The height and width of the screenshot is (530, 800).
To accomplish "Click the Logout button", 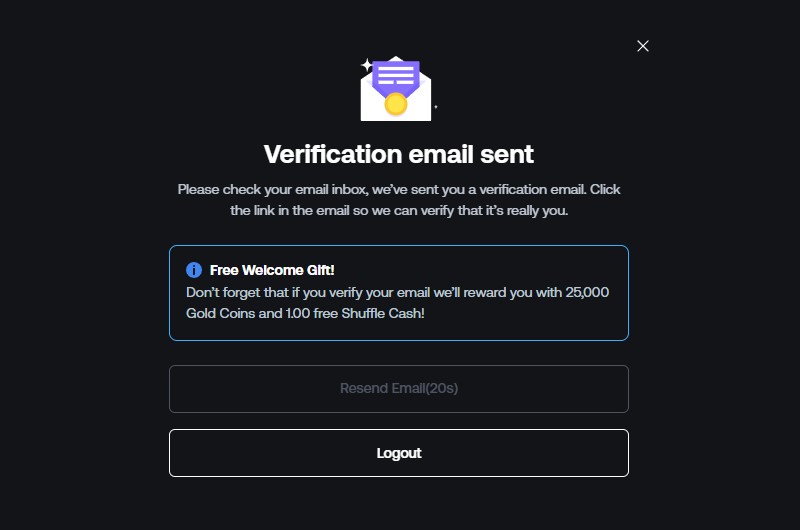I will (399, 453).
